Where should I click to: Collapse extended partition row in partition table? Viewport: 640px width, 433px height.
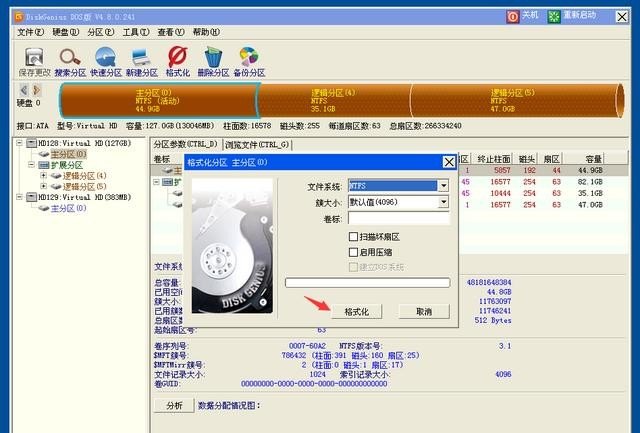coord(156,182)
